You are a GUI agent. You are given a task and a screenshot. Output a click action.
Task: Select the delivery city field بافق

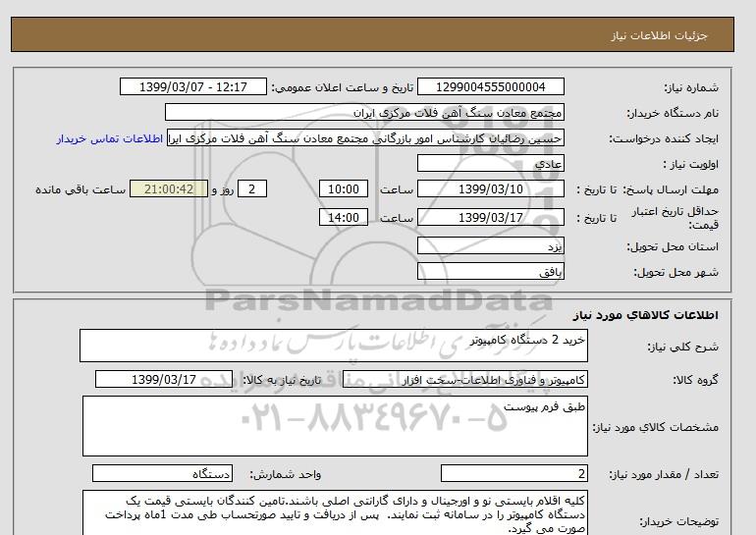coord(490,271)
